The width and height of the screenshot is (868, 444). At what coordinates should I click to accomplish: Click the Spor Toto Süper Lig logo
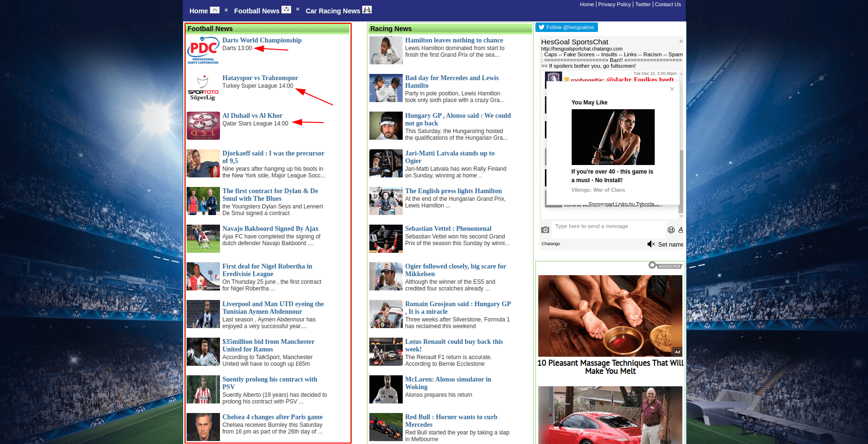pos(203,88)
